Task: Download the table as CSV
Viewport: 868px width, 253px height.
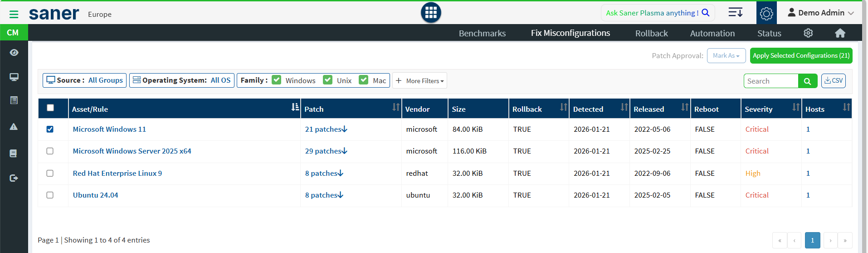Action: click(x=833, y=81)
